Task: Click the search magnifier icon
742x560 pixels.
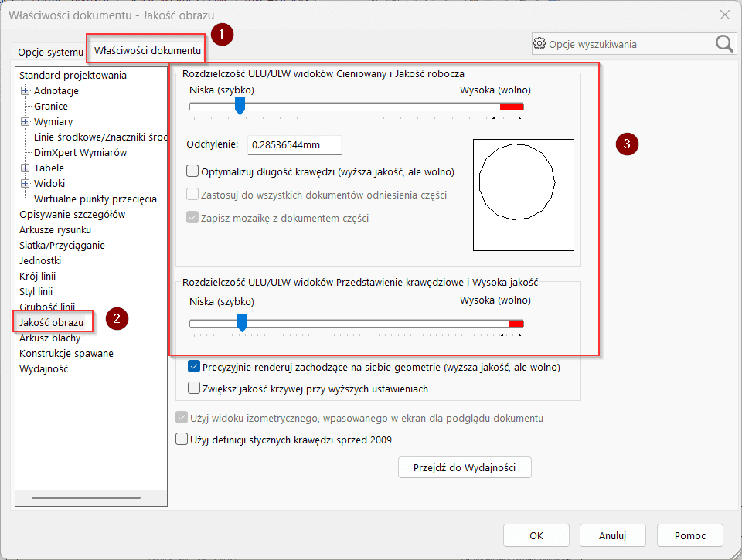Action: pos(723,44)
